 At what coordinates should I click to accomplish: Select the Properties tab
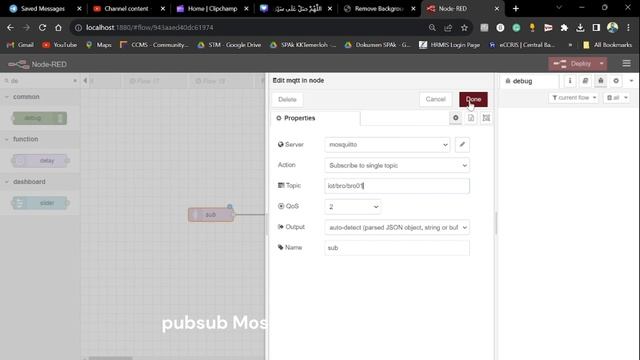point(316,118)
